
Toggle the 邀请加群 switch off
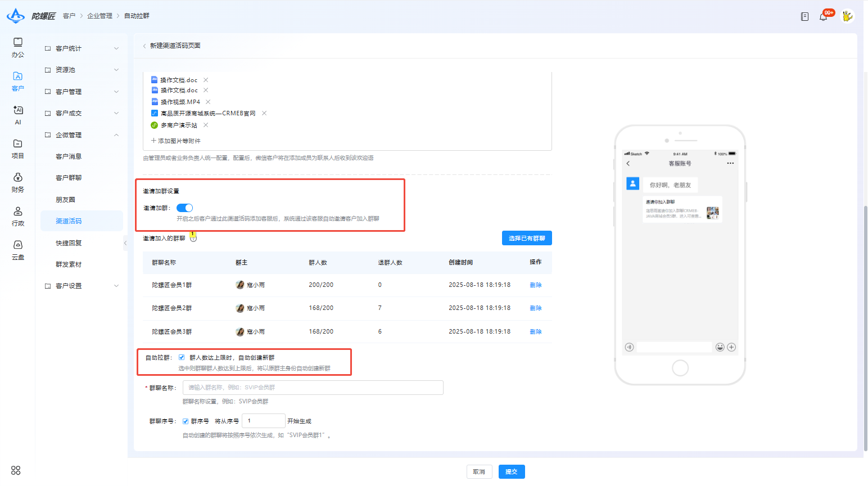tap(184, 208)
